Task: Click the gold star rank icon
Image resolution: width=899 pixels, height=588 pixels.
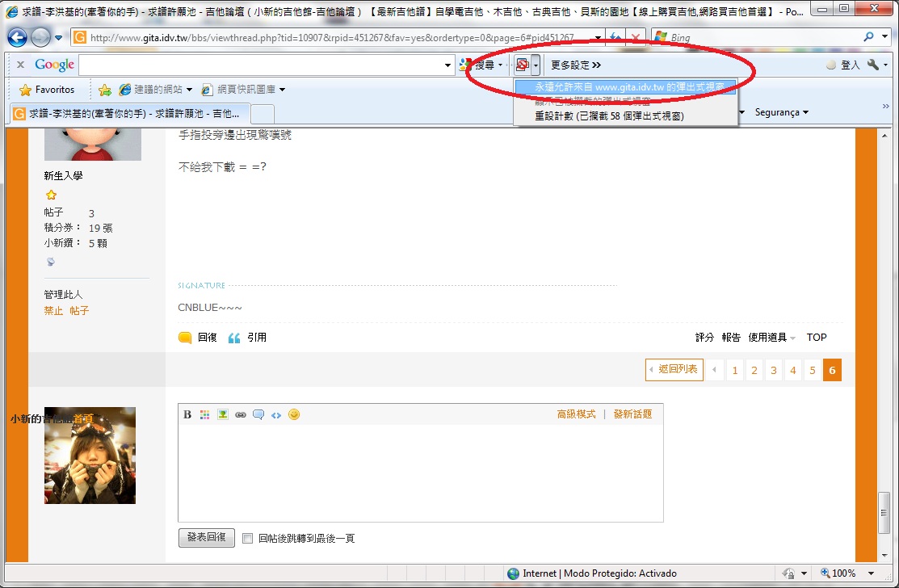Action: 51,195
